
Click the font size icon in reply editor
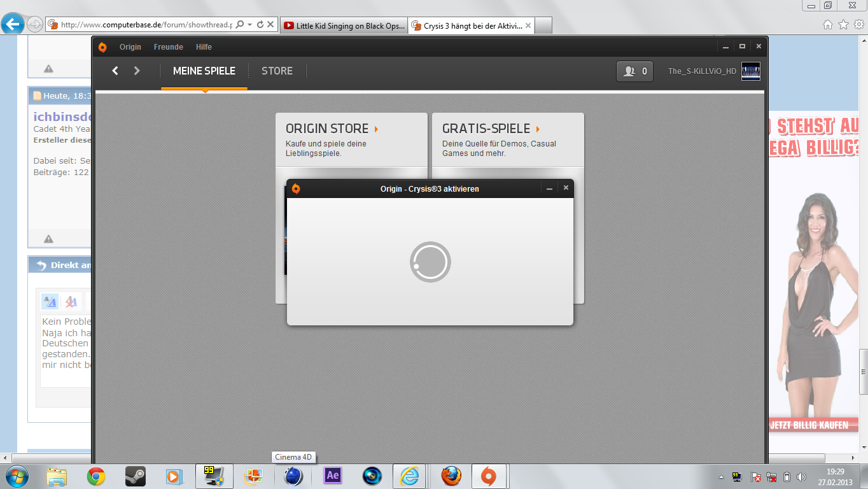click(x=50, y=301)
